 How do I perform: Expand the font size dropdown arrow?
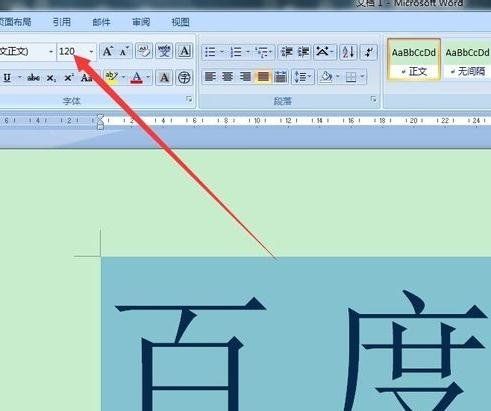click(x=91, y=52)
